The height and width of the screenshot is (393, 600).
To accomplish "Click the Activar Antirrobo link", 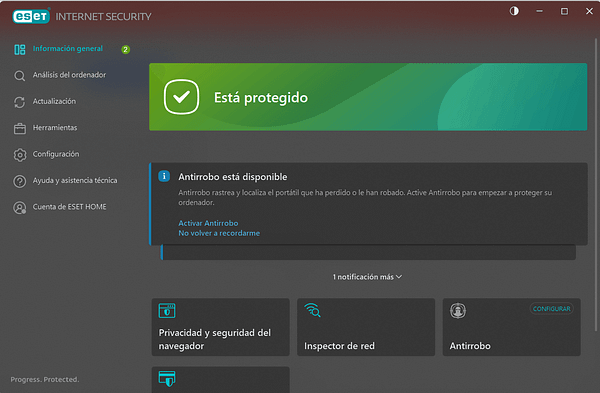I will pyautogui.click(x=208, y=223).
